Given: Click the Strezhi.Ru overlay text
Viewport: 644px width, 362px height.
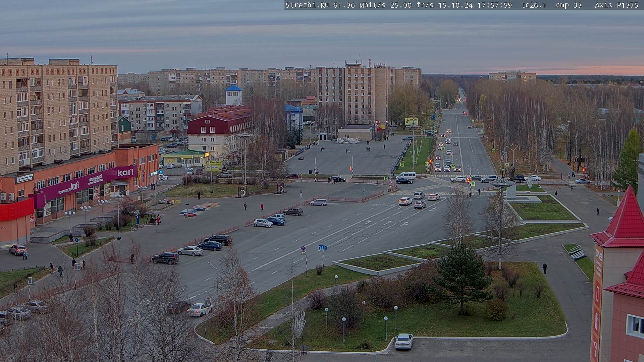Looking at the screenshot, I should 307,5.
